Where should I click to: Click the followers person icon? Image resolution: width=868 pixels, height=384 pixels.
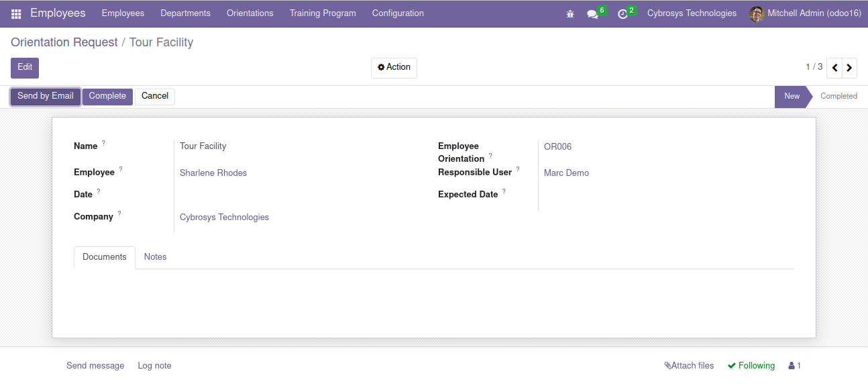point(795,366)
